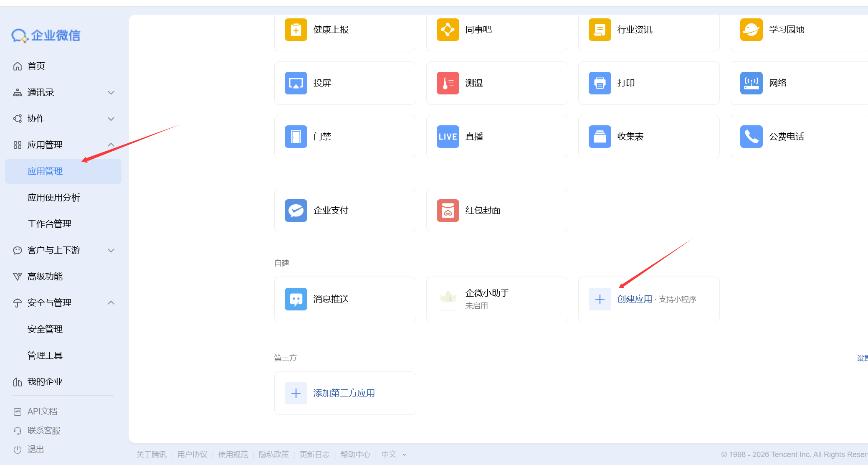Open the 直播 LIVE app icon

[x=448, y=137]
